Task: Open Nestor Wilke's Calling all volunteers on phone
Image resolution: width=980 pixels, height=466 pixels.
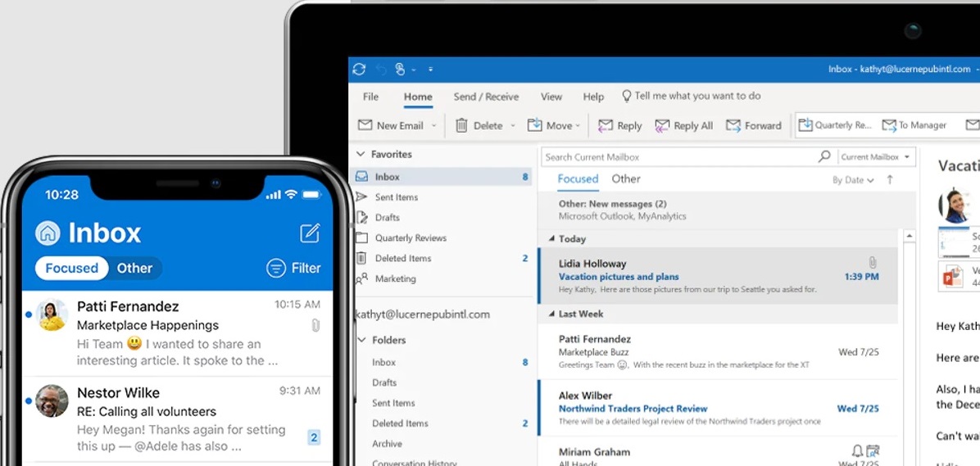Action: [x=178, y=419]
